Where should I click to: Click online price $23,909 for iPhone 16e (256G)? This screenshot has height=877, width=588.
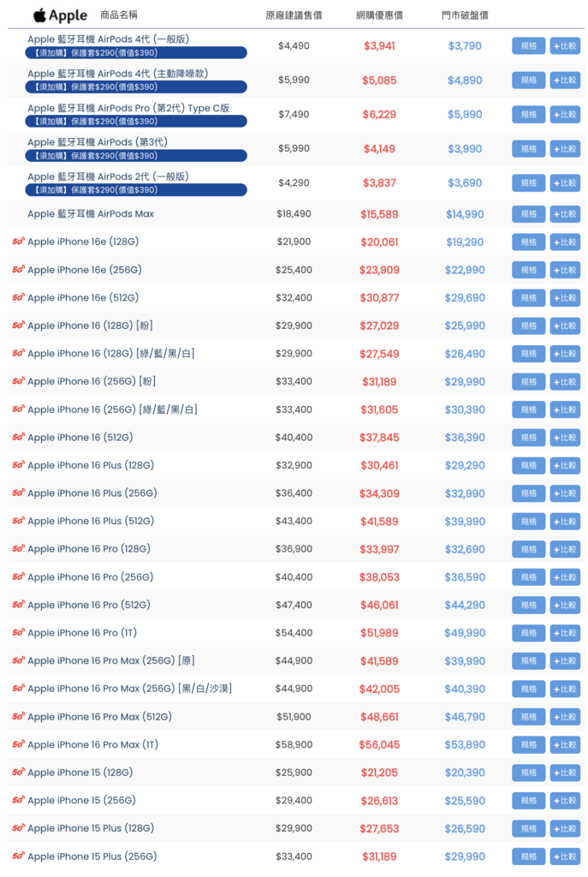pos(379,270)
